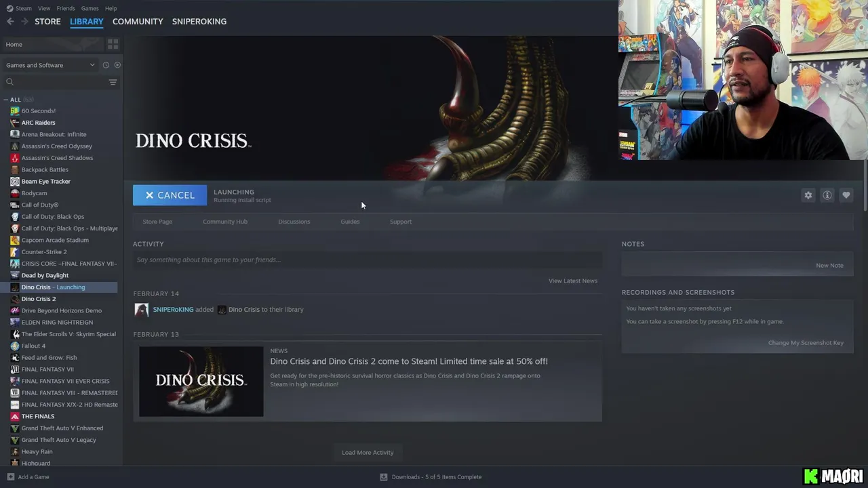
Task: Open the Dino Crisis Store Page
Action: coord(157,222)
